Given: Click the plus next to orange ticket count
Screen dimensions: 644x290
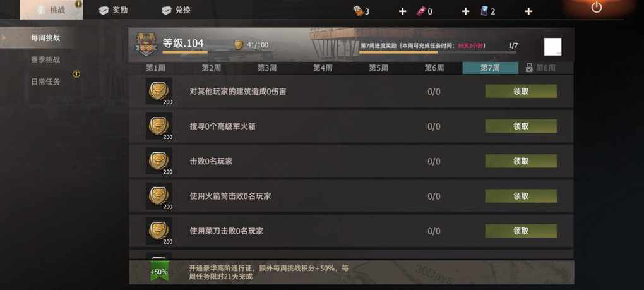Looking at the screenshot, I should pos(403,11).
